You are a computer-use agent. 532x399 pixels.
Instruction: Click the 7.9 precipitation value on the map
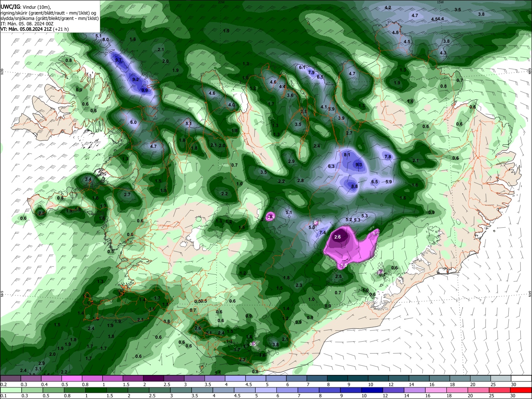pos(311,72)
